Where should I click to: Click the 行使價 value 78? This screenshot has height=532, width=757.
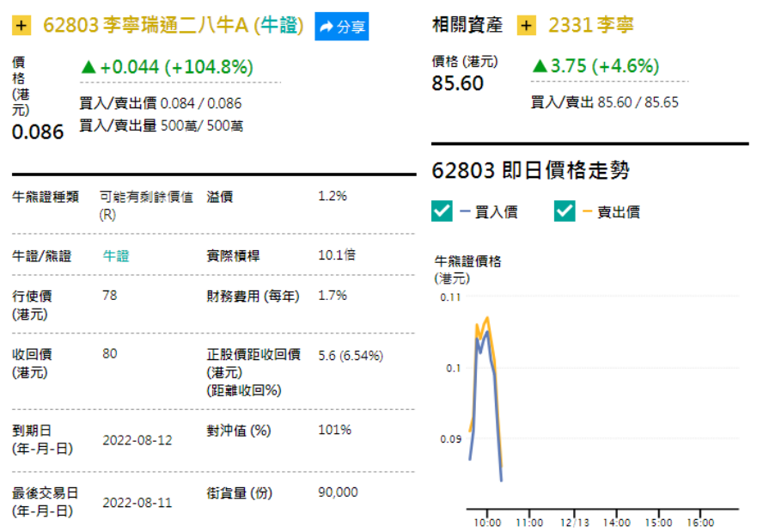point(110,296)
